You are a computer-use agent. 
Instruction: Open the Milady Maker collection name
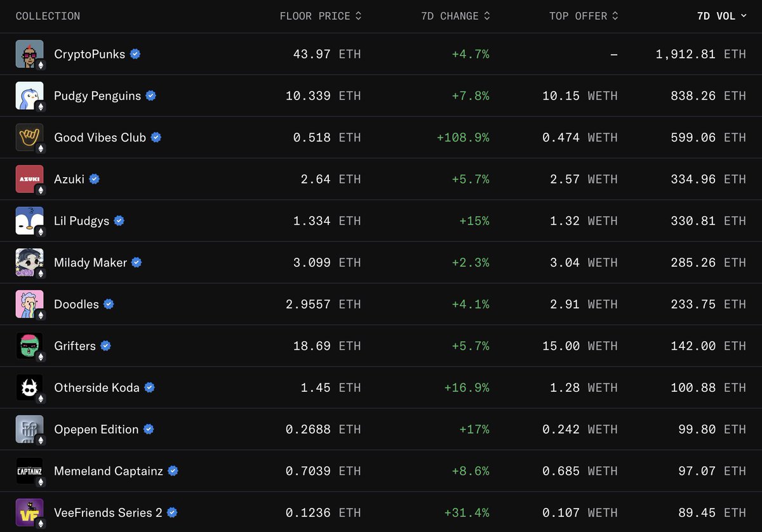point(91,262)
